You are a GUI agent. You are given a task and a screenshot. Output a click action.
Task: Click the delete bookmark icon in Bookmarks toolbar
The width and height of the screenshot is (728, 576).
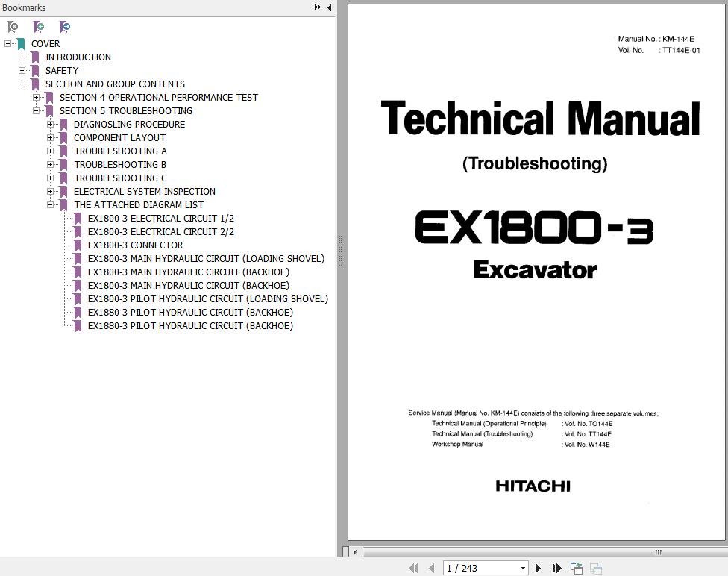click(13, 26)
